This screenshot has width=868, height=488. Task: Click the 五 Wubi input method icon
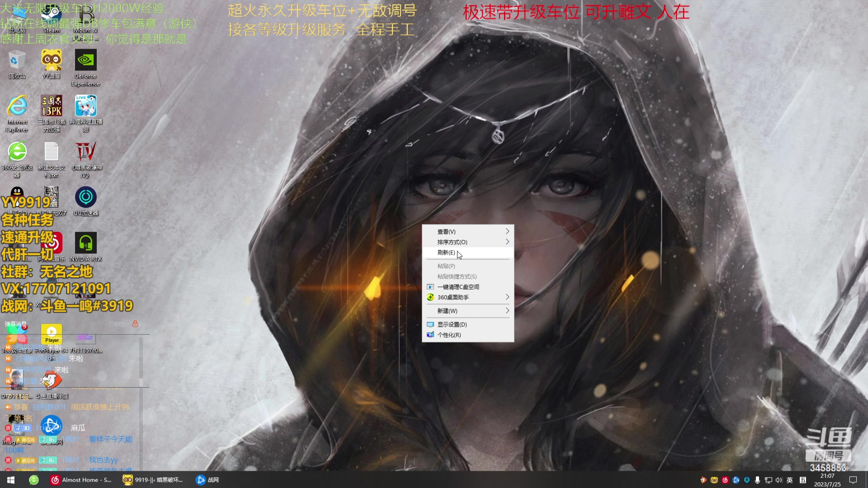coord(803,480)
